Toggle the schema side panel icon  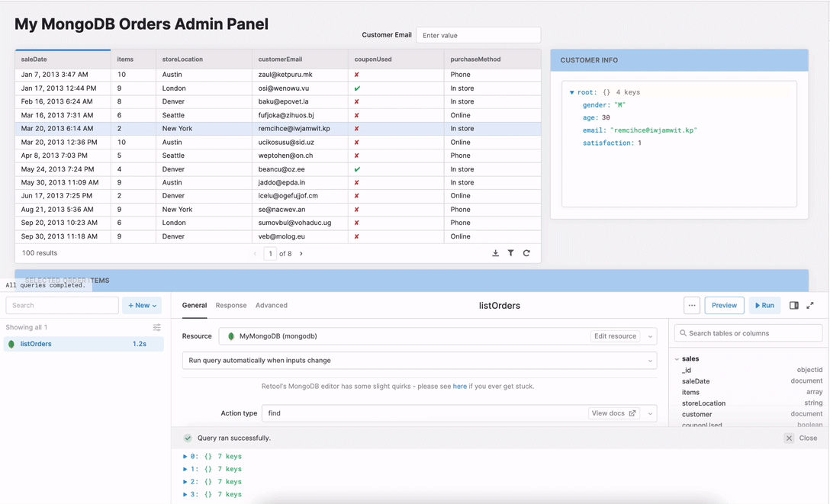pos(794,306)
